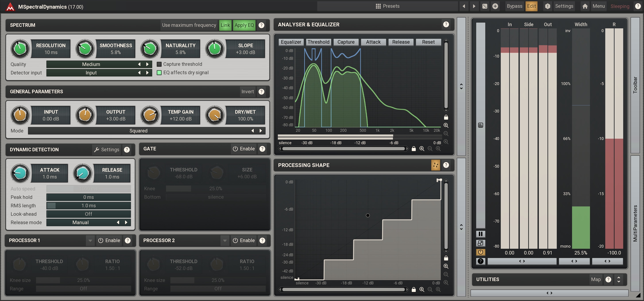644x301 pixels.
Task: Click the Invert button in General Parameters
Action: point(247,91)
